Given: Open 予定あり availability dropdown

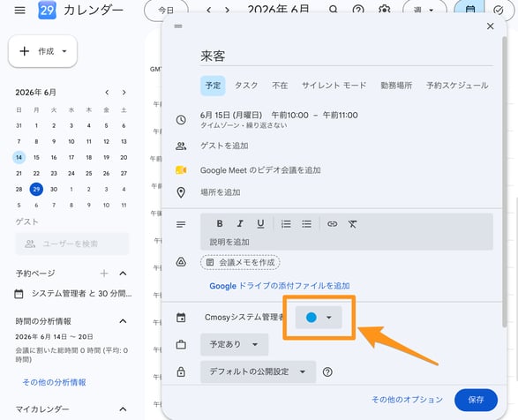Looking at the screenshot, I should point(234,344).
